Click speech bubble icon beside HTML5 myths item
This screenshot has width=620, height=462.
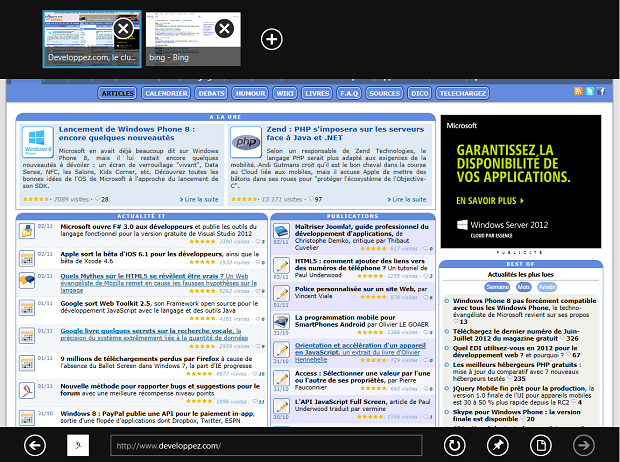27,280
